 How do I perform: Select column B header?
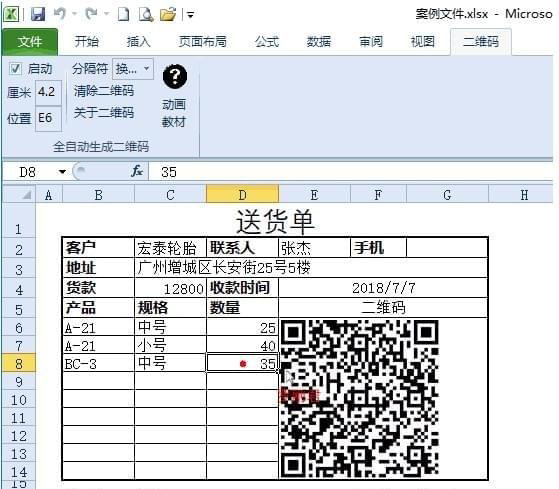tap(98, 195)
